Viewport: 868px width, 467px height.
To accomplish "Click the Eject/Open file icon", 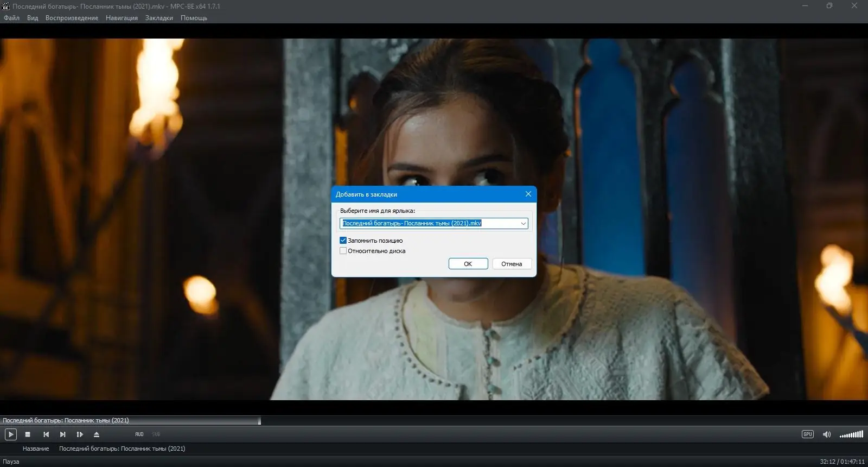I will 97,434.
